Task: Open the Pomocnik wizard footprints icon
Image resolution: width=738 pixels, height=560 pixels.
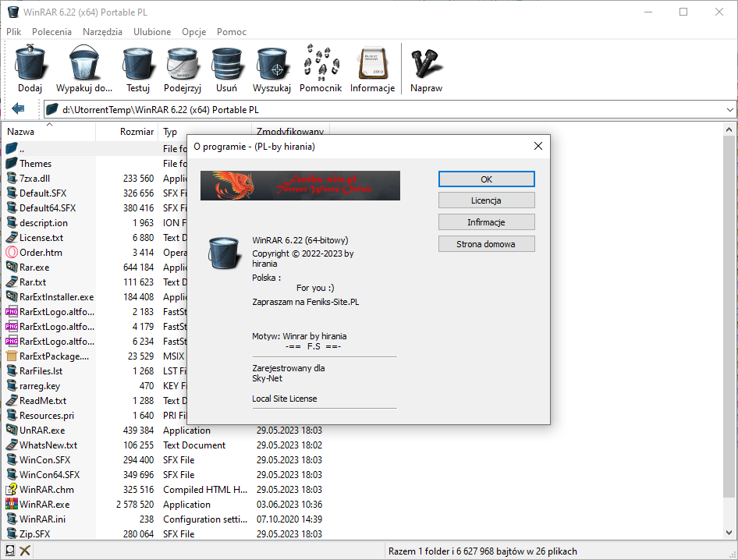Action: point(321,62)
